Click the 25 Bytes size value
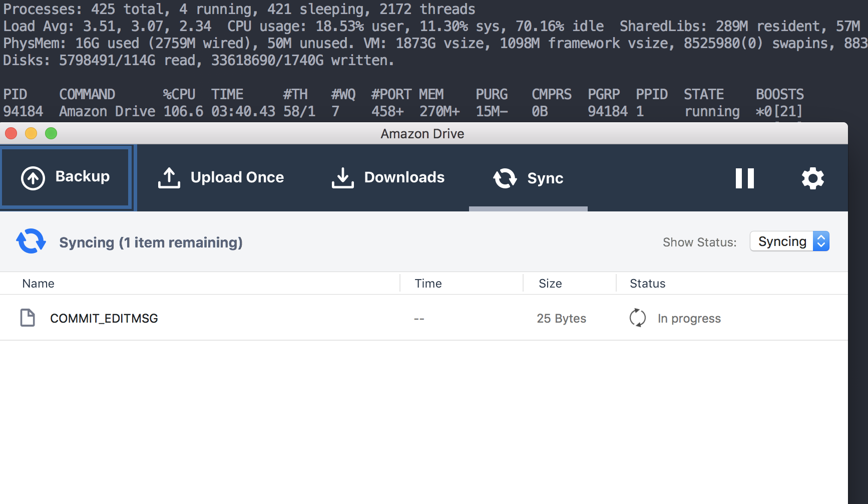 point(561,319)
